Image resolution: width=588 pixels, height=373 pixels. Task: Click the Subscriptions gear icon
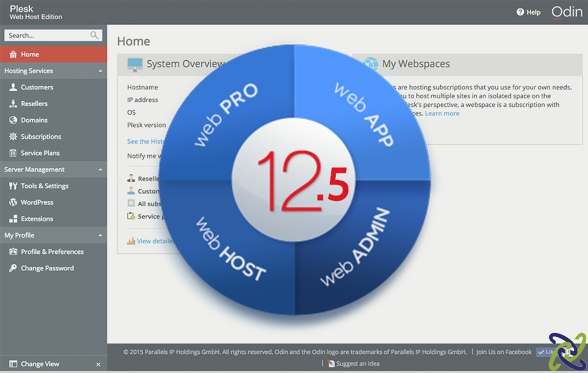point(13,136)
